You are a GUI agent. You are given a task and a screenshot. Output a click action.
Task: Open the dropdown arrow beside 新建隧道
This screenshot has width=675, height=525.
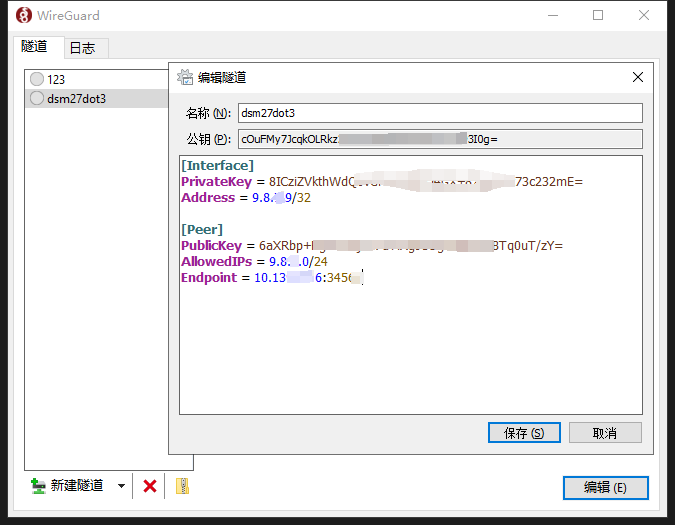point(121,486)
